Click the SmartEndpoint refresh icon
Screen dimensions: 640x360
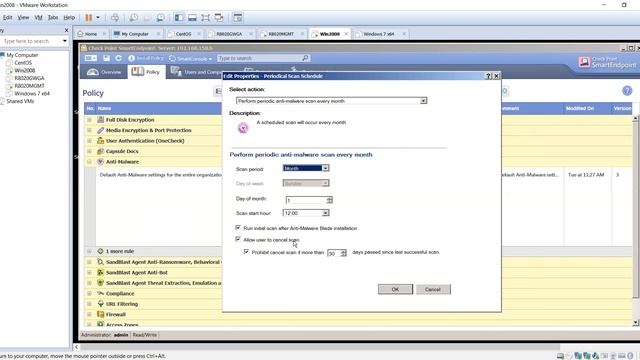[118, 58]
